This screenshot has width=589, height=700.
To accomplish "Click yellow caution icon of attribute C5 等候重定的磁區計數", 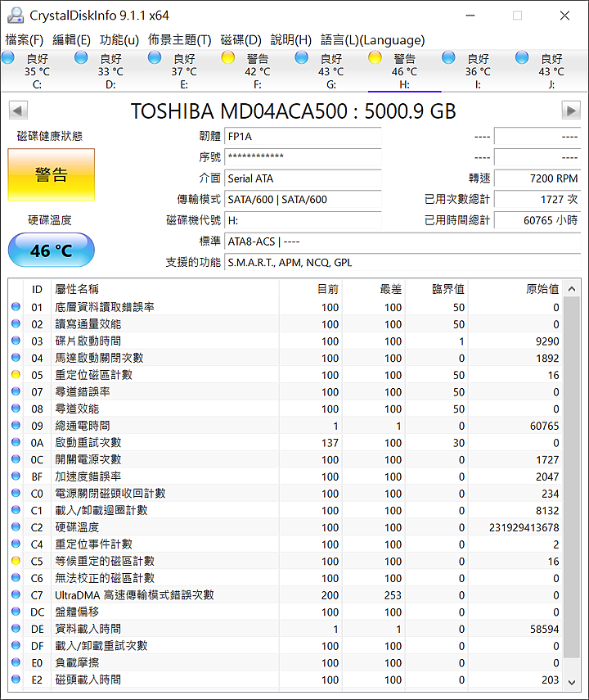I will tap(16, 561).
